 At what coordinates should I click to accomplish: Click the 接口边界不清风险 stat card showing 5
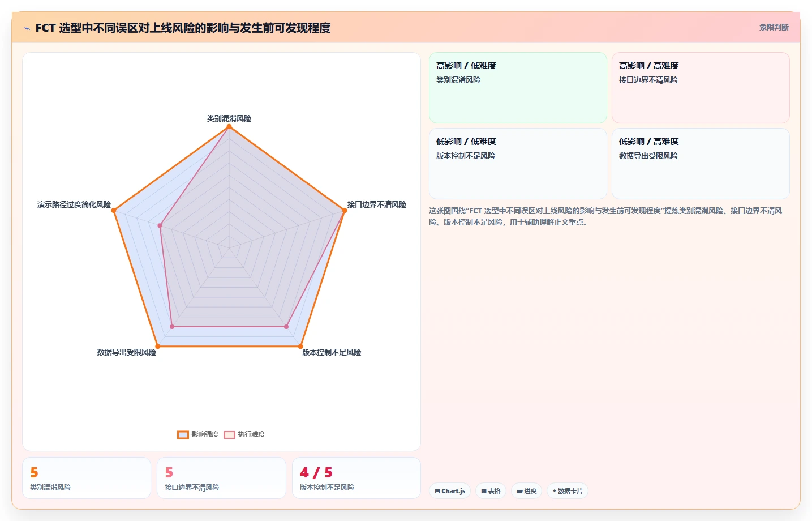pyautogui.click(x=221, y=478)
